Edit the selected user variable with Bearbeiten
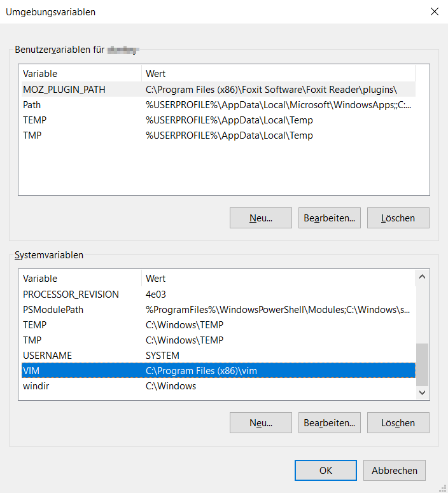 coord(330,218)
